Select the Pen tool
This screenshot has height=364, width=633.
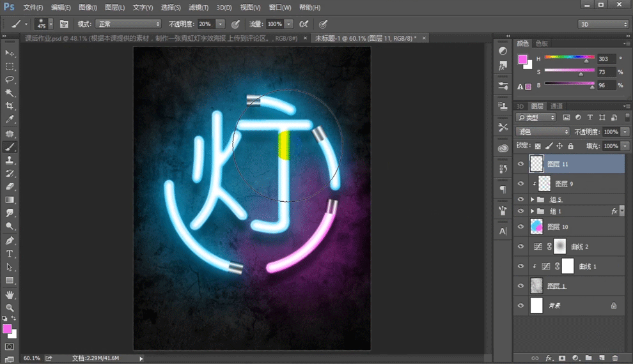[x=10, y=241]
